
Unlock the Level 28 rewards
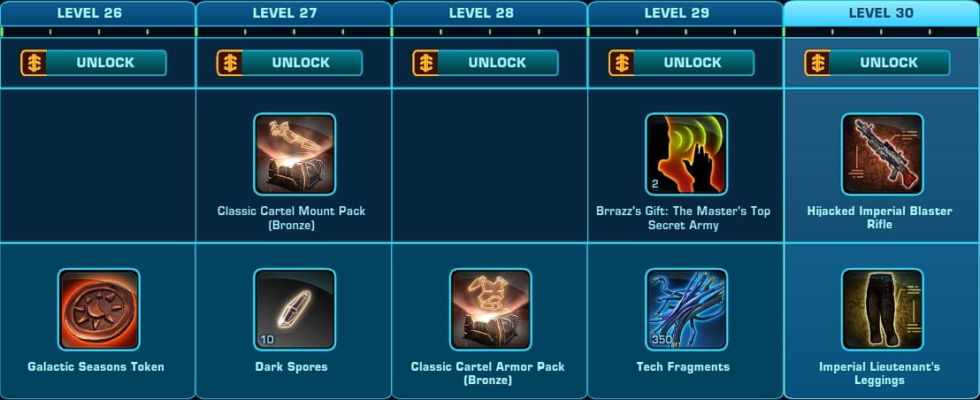pos(486,63)
